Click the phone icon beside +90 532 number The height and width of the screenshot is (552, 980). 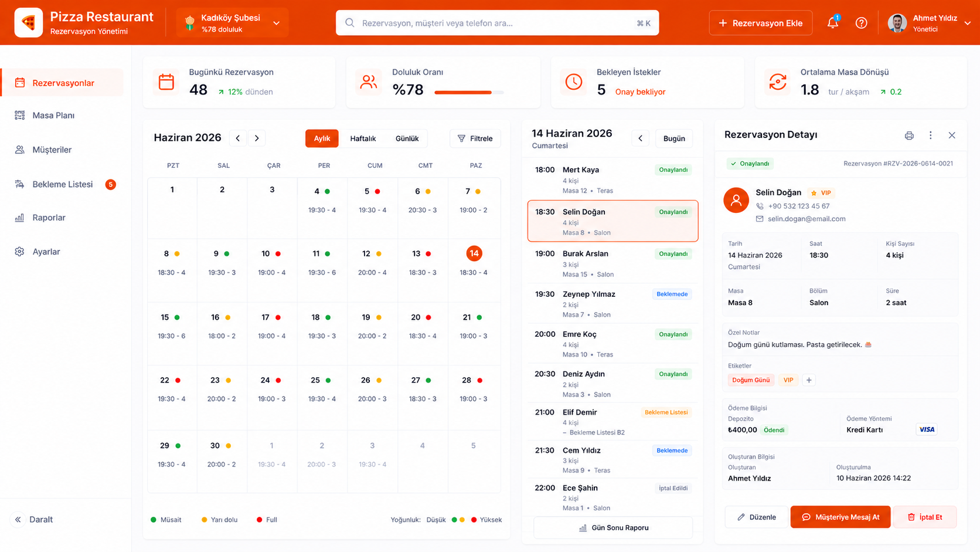(x=760, y=206)
